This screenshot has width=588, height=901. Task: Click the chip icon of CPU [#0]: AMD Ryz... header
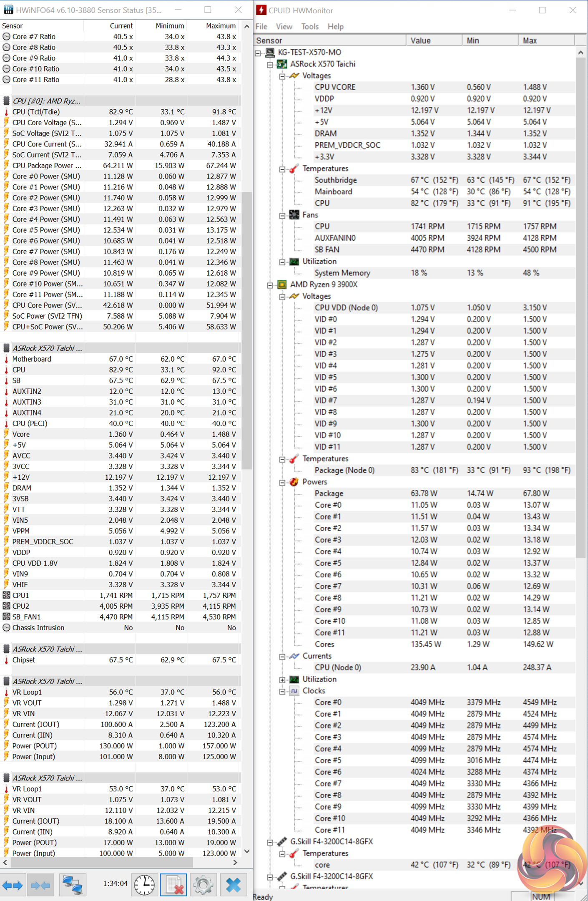tap(6, 101)
